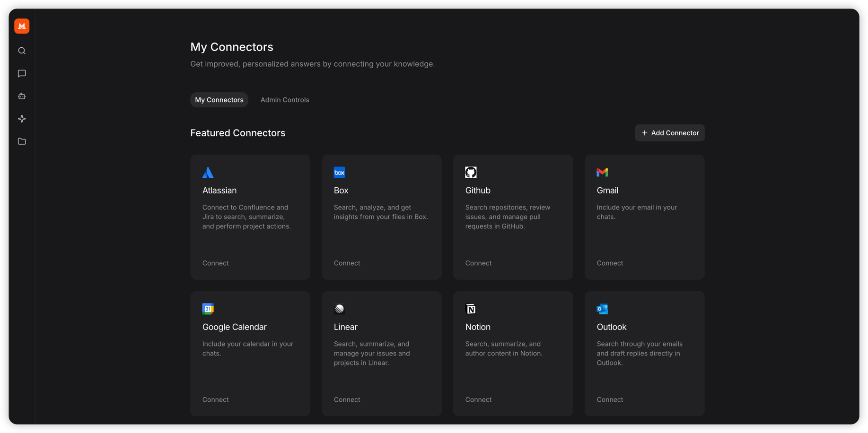Click the Gmail icon on its card
This screenshot has width=868, height=433.
click(x=602, y=172)
